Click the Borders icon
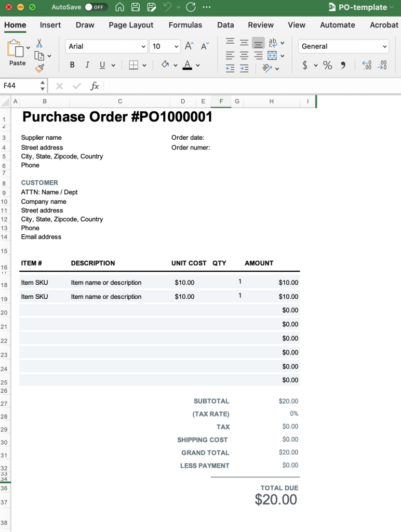The width and height of the screenshot is (401, 532). point(133,65)
